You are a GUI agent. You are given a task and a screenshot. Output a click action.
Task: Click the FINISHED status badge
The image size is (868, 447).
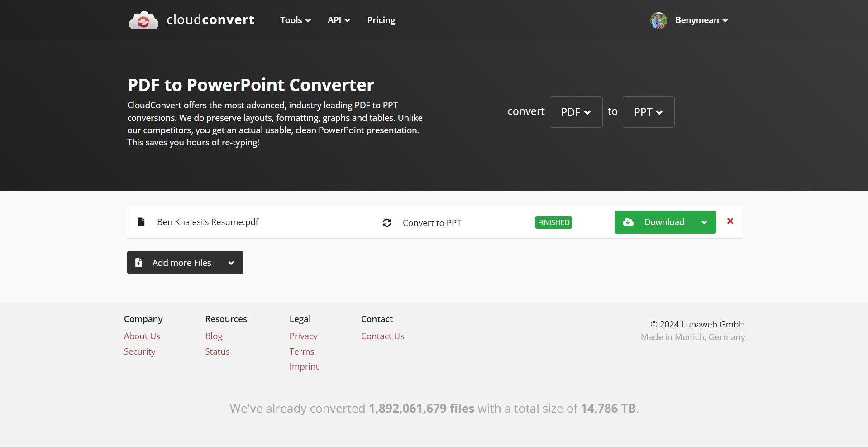coord(553,222)
